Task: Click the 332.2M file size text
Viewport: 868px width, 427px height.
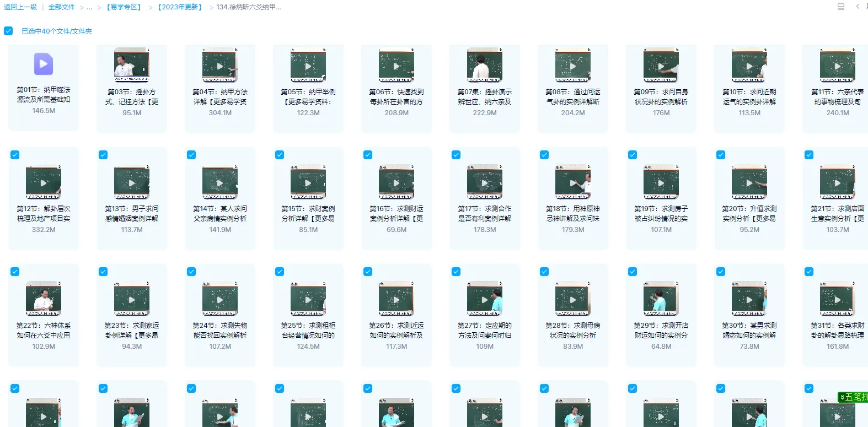Action: pyautogui.click(x=44, y=230)
